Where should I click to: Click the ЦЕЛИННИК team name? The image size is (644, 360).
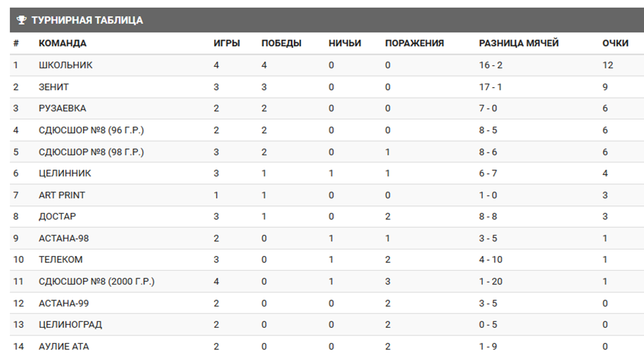click(x=65, y=173)
